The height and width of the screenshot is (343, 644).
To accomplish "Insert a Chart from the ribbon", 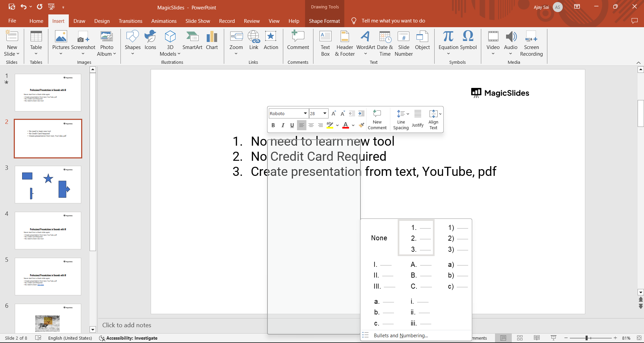I will click(212, 41).
